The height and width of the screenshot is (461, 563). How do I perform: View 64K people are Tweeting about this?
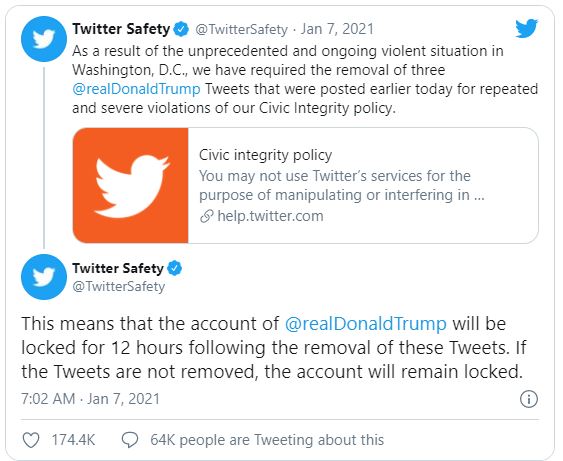(267, 440)
